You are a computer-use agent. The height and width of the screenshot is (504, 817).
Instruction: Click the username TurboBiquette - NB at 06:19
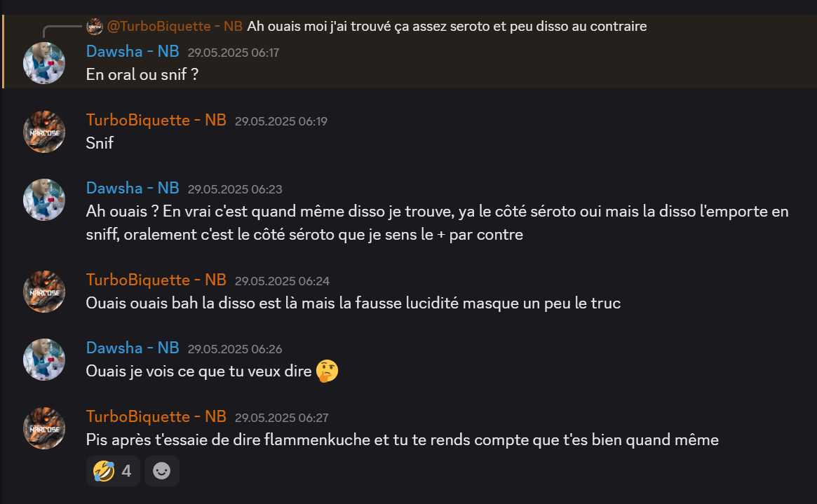tap(156, 121)
